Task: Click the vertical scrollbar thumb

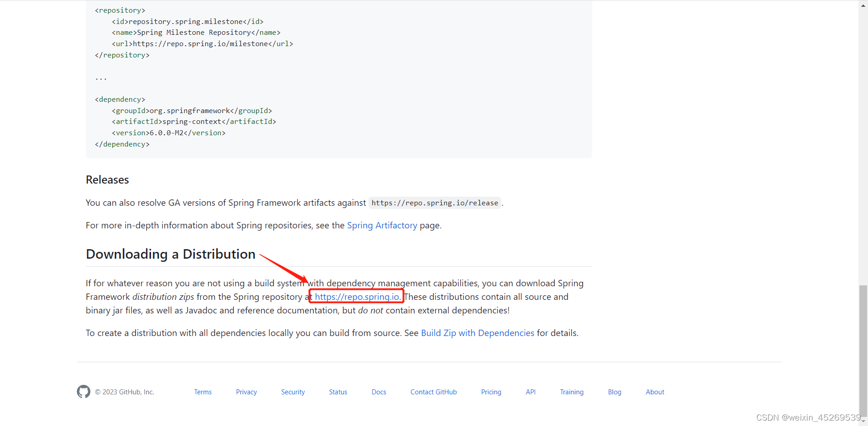Action: tap(863, 350)
